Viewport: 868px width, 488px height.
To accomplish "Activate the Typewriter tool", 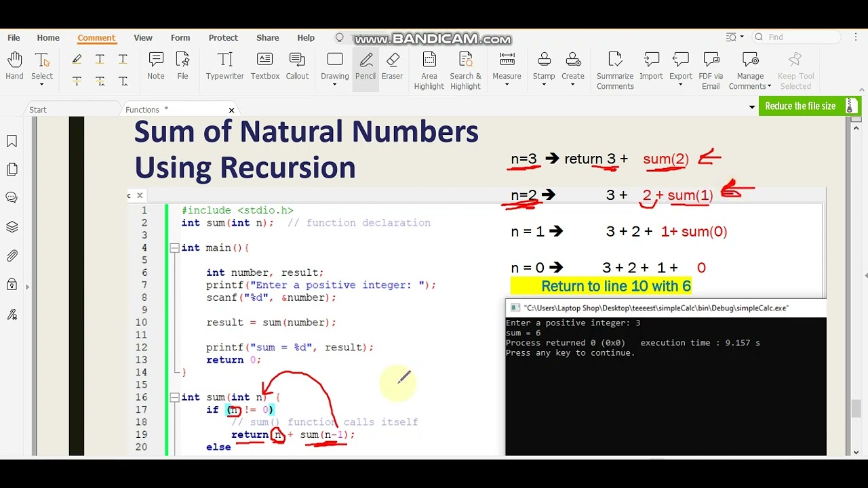I will [x=224, y=66].
